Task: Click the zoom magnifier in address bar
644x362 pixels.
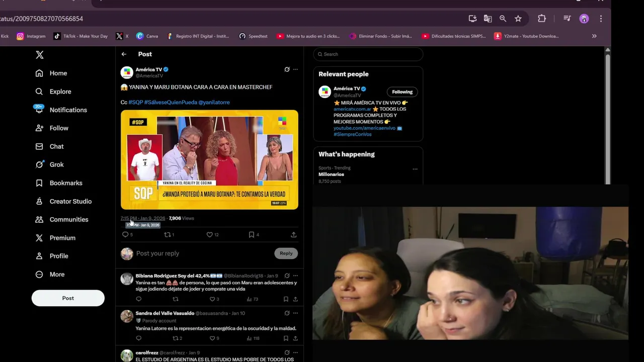Action: (503, 19)
